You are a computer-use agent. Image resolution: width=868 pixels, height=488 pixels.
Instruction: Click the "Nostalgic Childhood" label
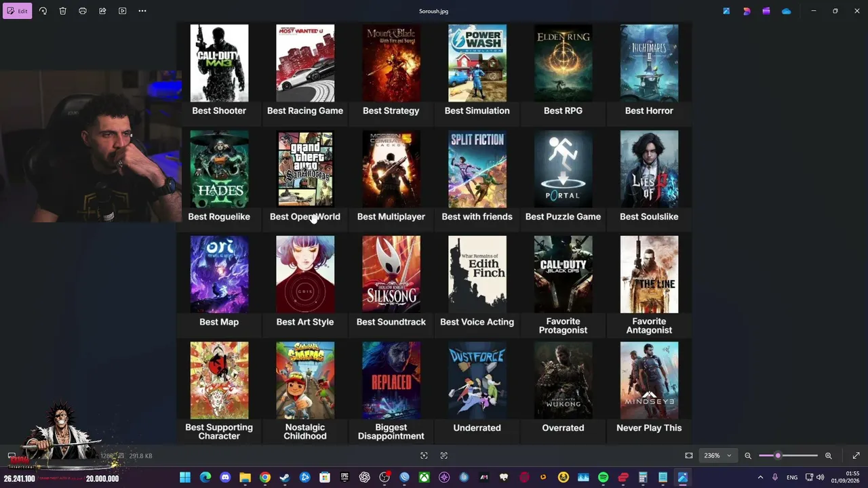305,432
